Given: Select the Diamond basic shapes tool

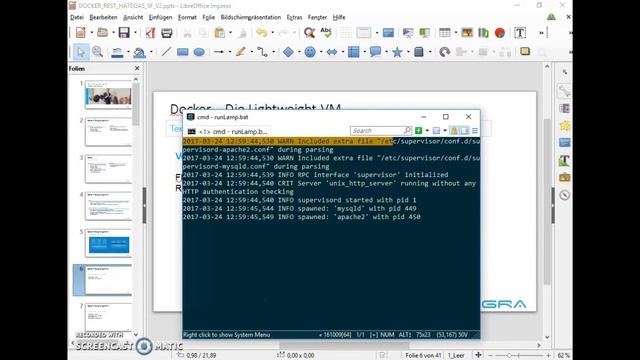Looking at the screenshot, I should tap(288, 52).
